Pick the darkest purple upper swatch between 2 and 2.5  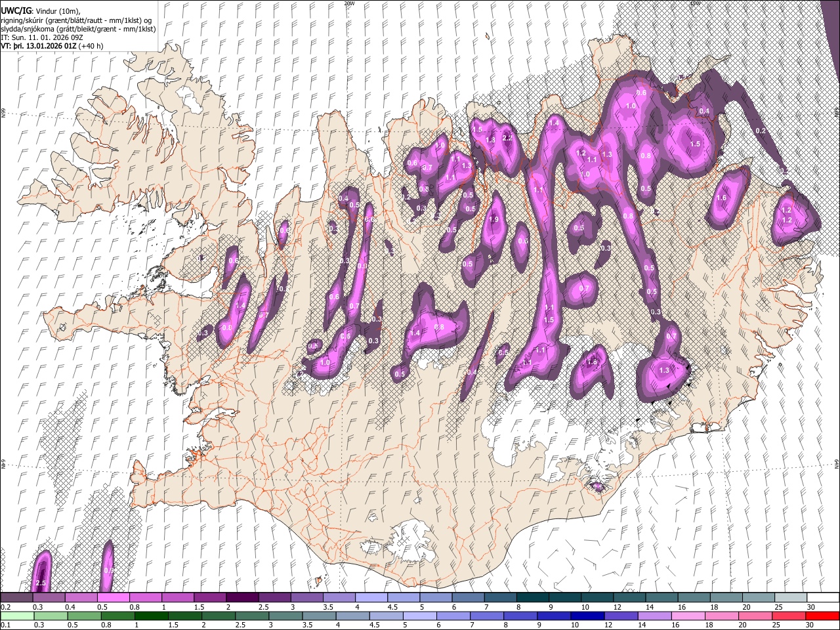click(x=242, y=598)
